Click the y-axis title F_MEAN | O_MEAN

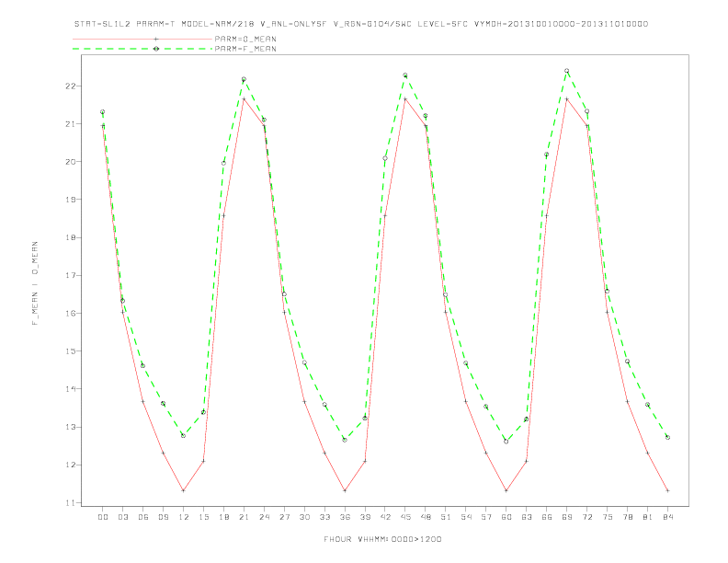35,283
